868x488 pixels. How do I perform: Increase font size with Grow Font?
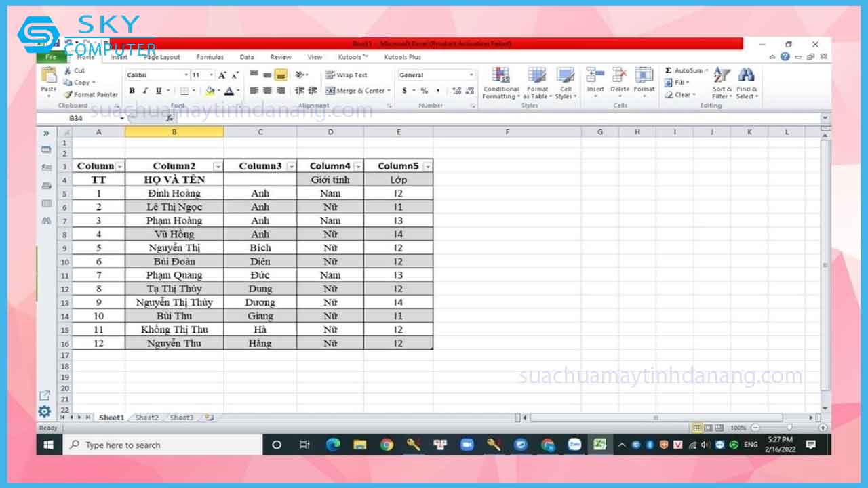pyautogui.click(x=222, y=75)
